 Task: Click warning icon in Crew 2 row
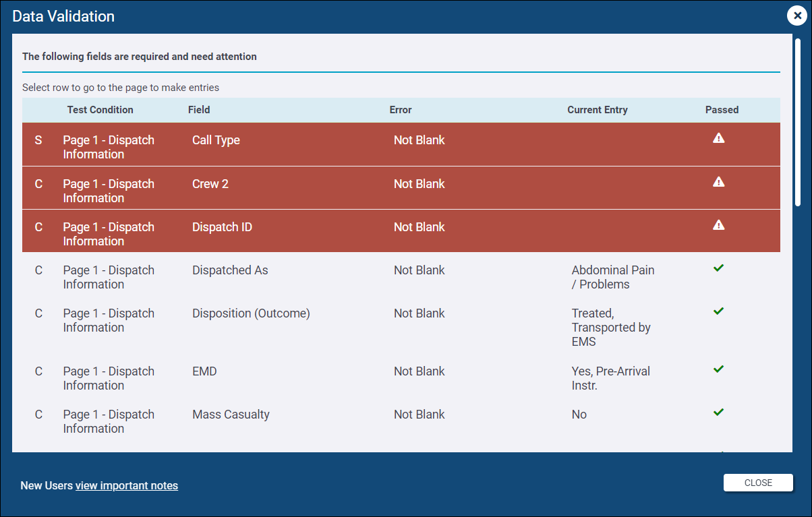[719, 182]
